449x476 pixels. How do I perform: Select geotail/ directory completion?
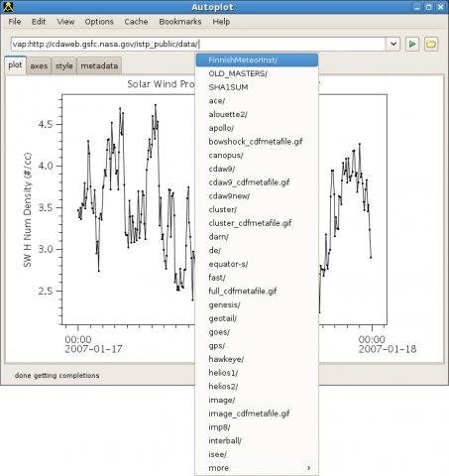pyautogui.click(x=257, y=318)
